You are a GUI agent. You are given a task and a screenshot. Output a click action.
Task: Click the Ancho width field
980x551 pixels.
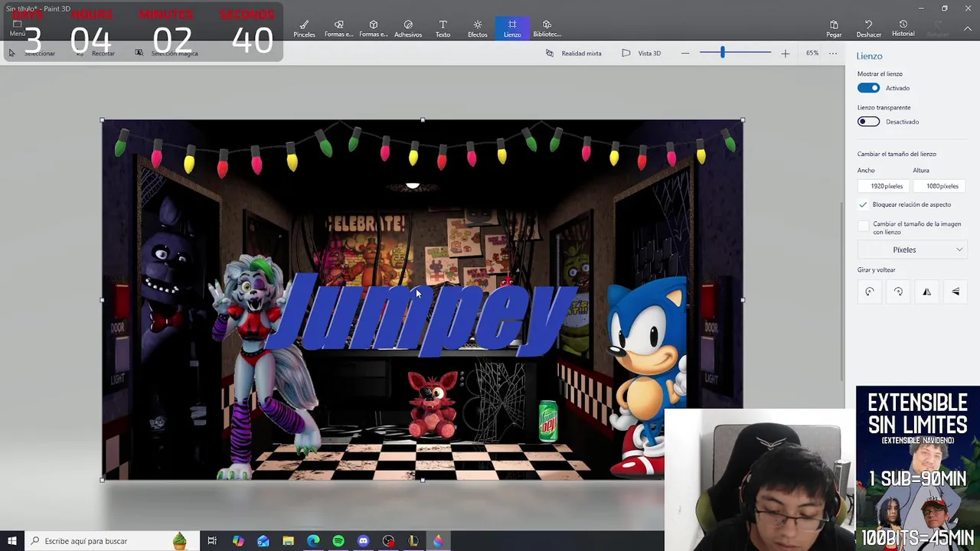[882, 186]
